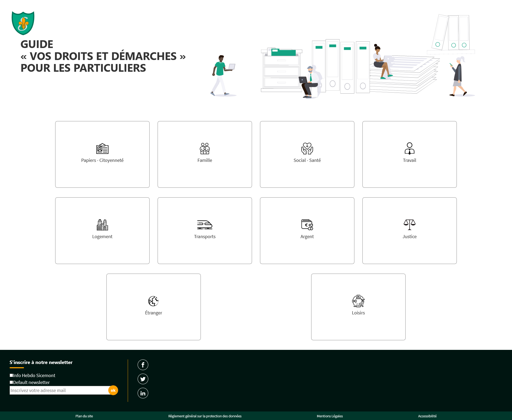This screenshot has width=512, height=420.
Task: Check the Info Hebdo Sicemont checkbox
Action: pos(11,375)
